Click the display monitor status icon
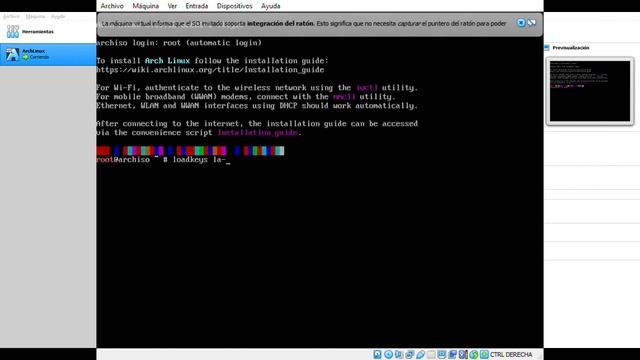 pos(442,354)
